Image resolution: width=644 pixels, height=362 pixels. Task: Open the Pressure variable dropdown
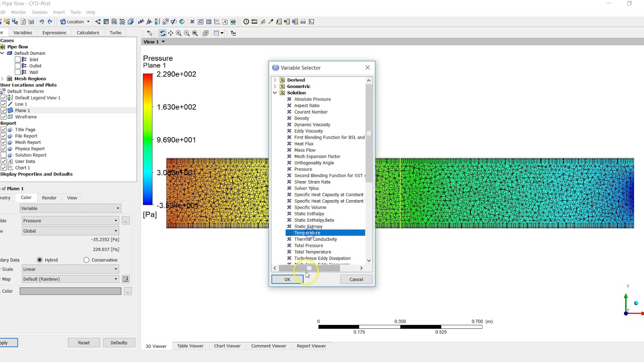[70, 221]
